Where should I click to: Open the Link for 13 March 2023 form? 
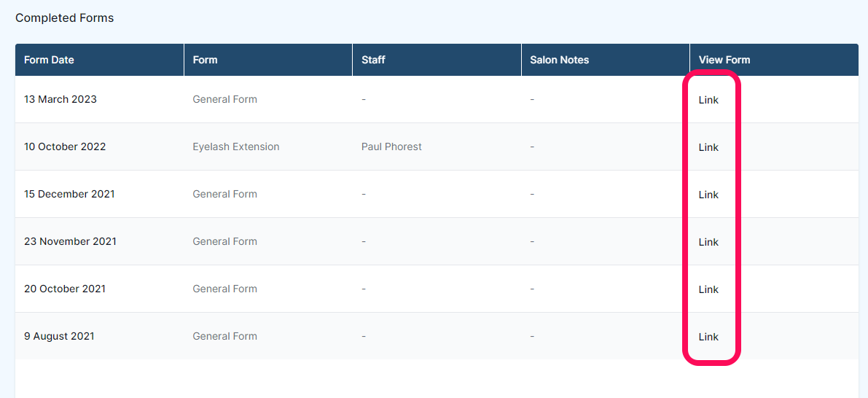pos(708,100)
